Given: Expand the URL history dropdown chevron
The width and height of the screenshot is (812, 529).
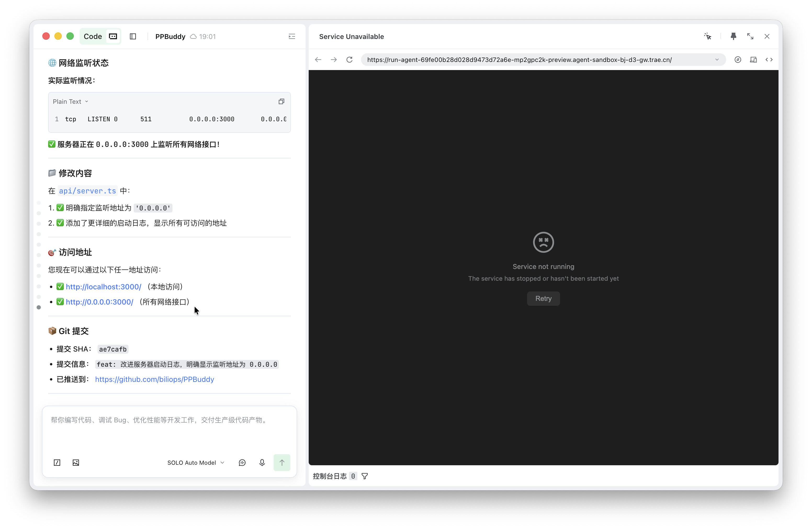Looking at the screenshot, I should 717,60.
